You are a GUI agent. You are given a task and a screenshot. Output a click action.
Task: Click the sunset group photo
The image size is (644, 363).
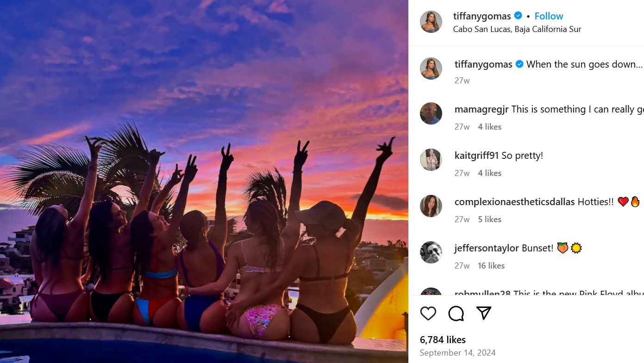204,181
